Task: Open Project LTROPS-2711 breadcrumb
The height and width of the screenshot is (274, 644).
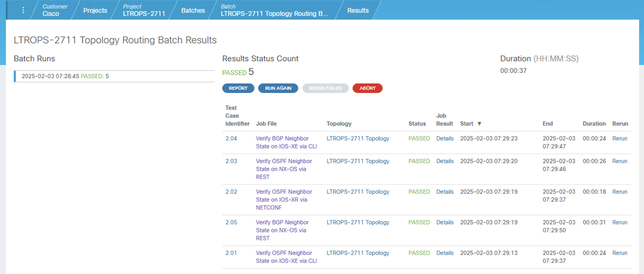Action: [144, 10]
